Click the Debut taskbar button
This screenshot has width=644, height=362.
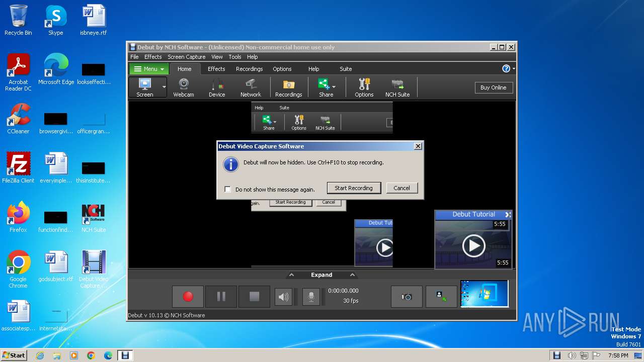[x=125, y=355]
